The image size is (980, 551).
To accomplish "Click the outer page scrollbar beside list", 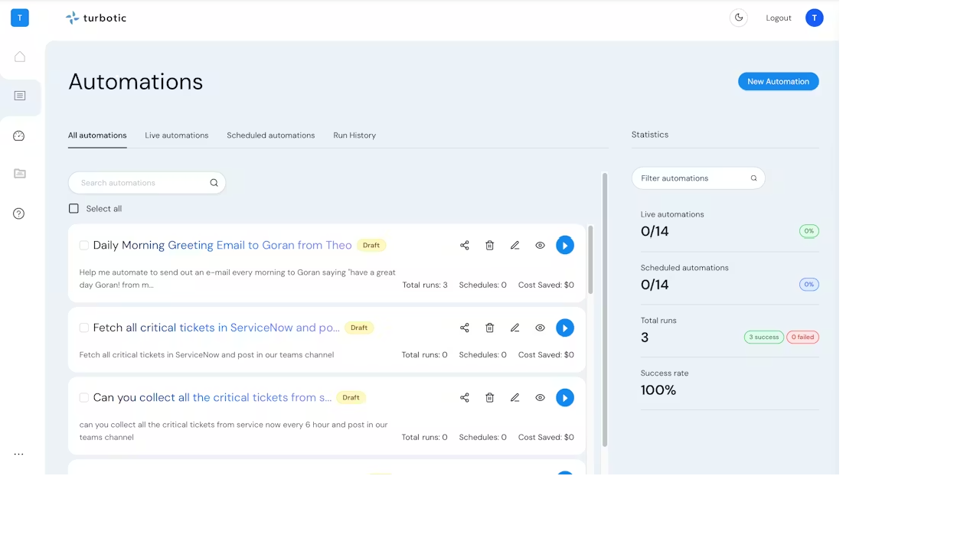I will click(605, 310).
